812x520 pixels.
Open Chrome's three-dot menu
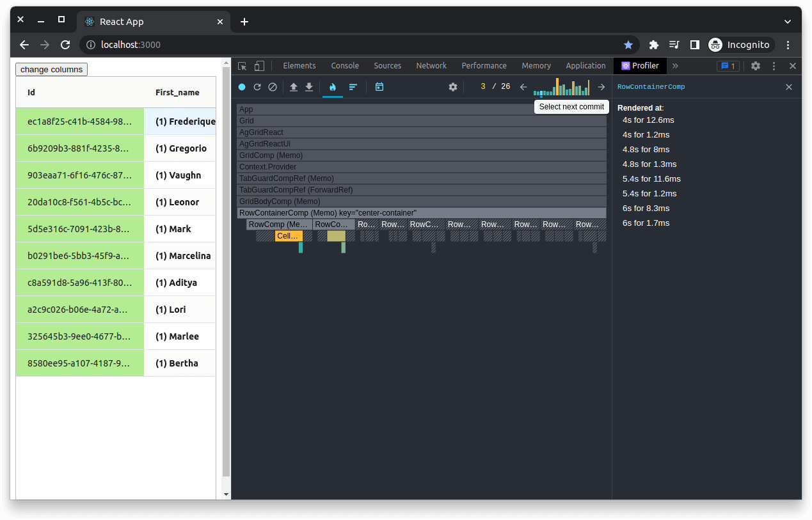(x=788, y=45)
